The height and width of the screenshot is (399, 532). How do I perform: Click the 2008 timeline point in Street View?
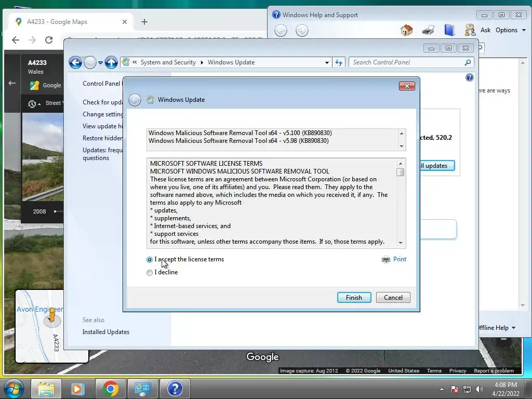(55, 211)
